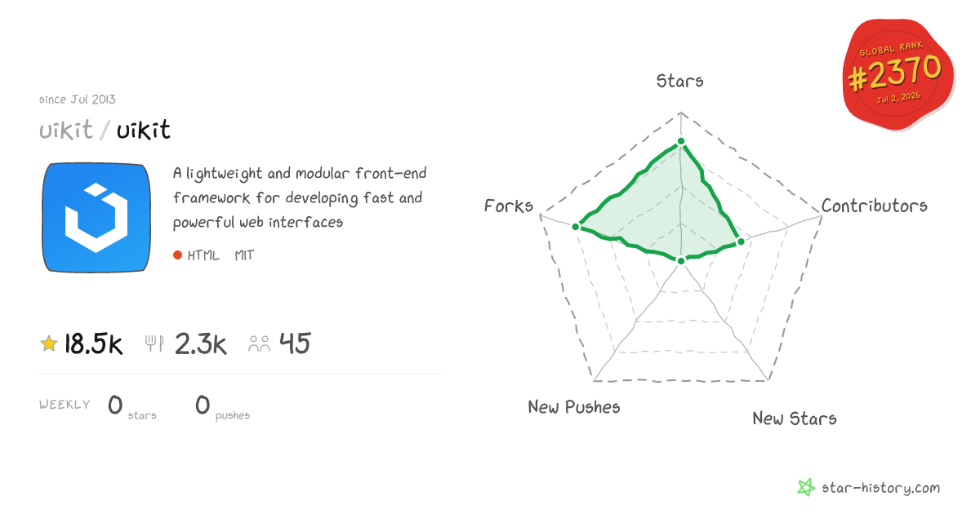The width and height of the screenshot is (980, 514).
Task: Select the New Pushes axis label
Action: pos(574,406)
